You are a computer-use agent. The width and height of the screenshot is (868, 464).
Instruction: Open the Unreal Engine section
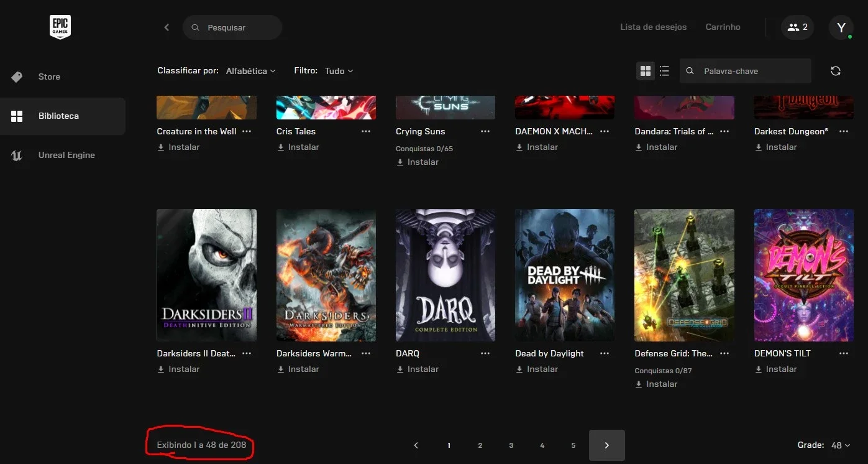coord(63,155)
